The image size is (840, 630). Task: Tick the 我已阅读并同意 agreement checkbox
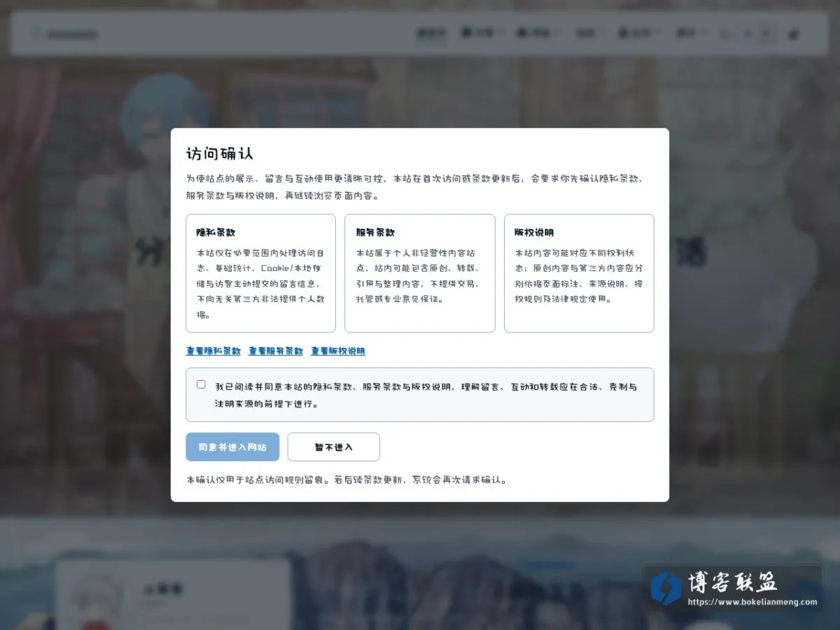202,384
